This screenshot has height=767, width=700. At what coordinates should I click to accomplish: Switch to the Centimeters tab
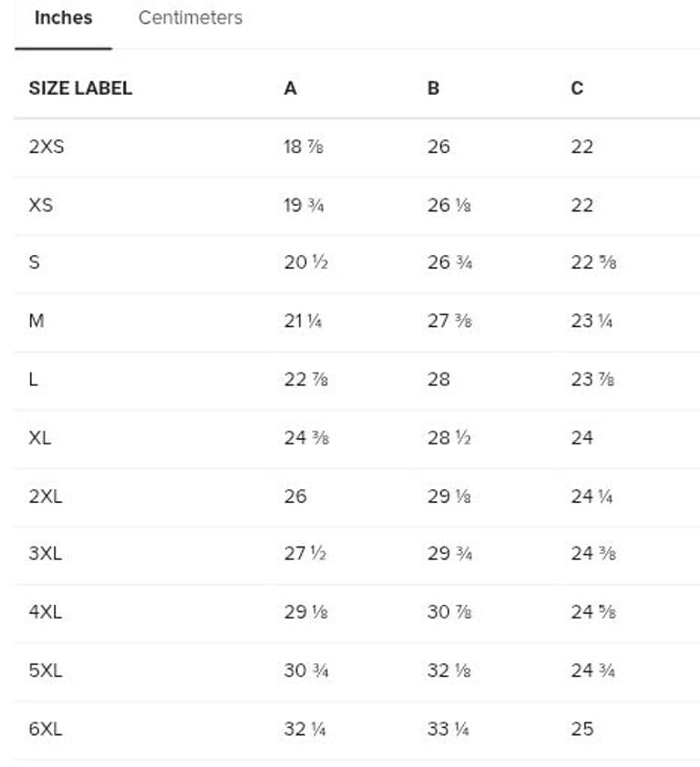(x=190, y=18)
